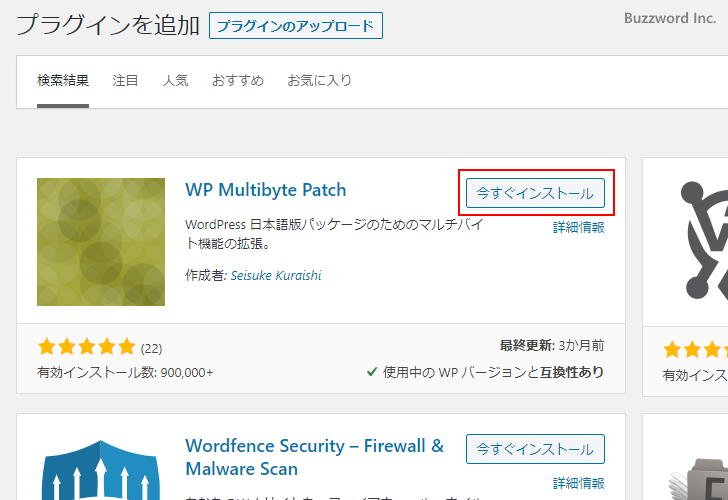Viewport: 728px width, 500px height.
Task: Switch to the 検索結果 tab
Action: 63,81
